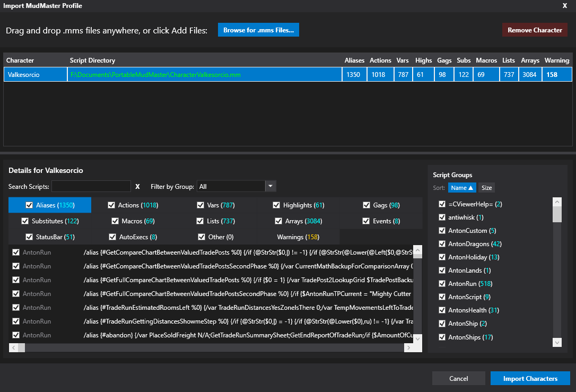Screen dimensions: 576x392
Task: Switch to the Aliases (1350) tab
Action: 50,205
